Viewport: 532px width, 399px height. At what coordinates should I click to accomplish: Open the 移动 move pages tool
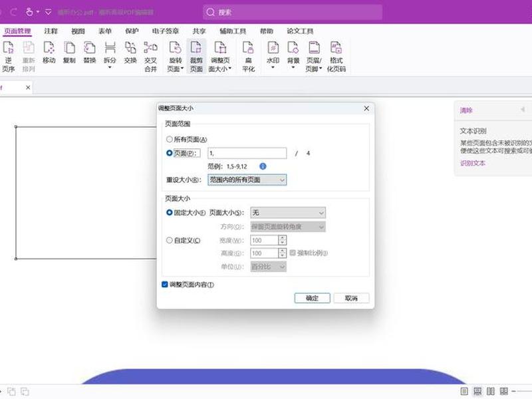[49, 53]
